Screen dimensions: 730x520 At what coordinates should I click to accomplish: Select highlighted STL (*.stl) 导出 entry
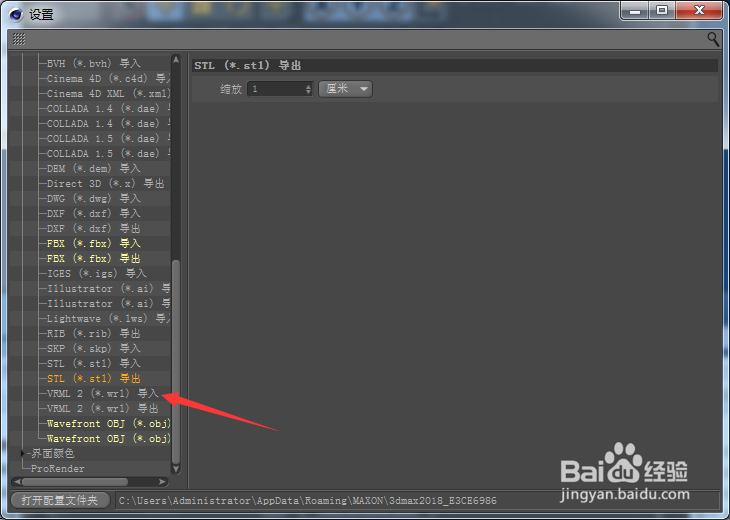(x=93, y=378)
